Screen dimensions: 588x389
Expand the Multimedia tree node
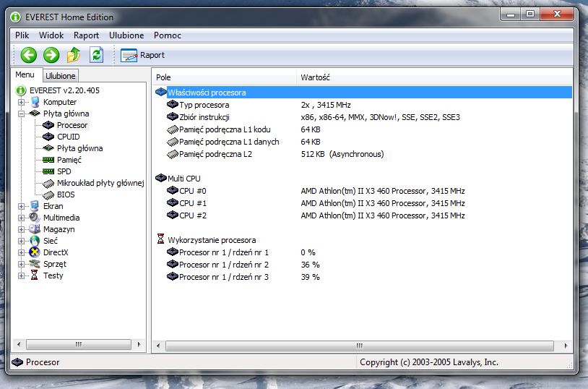(x=22, y=218)
